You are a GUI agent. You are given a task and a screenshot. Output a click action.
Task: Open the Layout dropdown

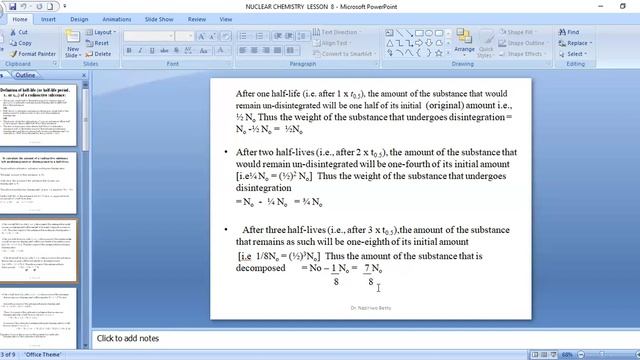(101, 32)
